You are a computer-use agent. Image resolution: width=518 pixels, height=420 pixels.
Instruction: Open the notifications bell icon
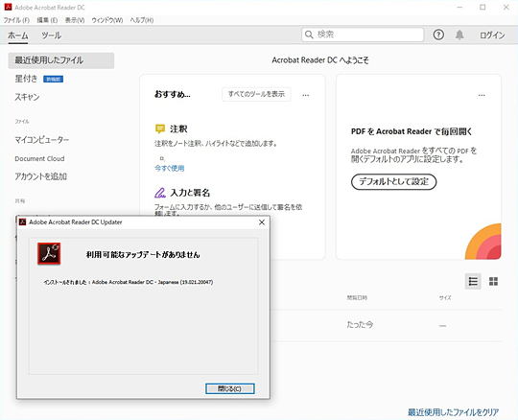459,35
